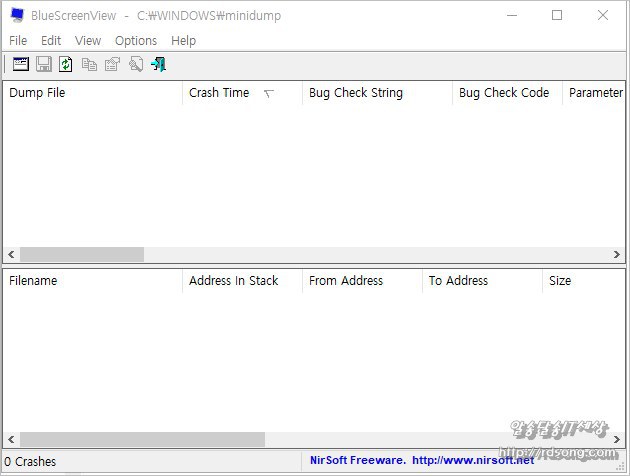
Task: Click the Exit door icon
Action: tap(158, 64)
